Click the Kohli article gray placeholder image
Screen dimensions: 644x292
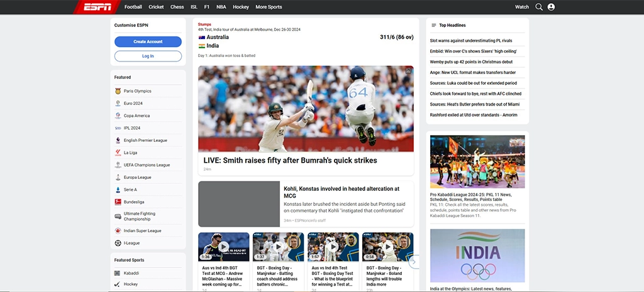pos(239,204)
